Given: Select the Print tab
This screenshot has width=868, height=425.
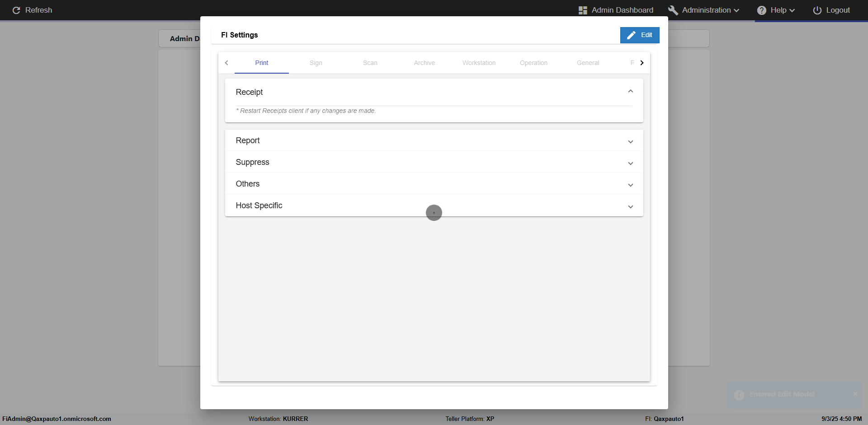Looking at the screenshot, I should pyautogui.click(x=262, y=63).
